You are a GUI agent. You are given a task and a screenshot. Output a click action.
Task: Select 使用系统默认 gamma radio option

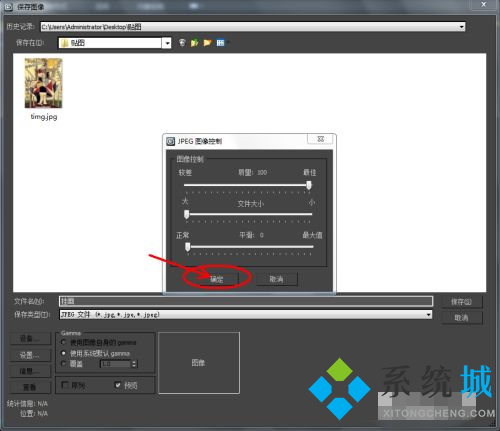64,353
